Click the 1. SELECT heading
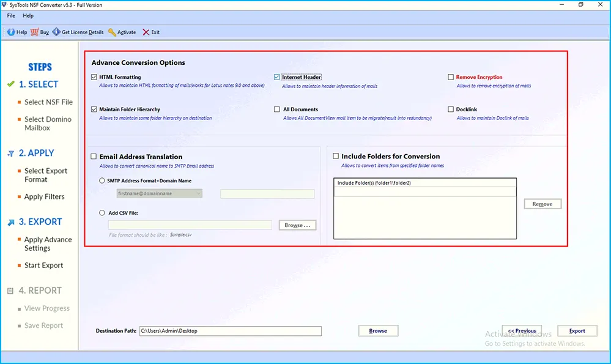 click(x=39, y=84)
